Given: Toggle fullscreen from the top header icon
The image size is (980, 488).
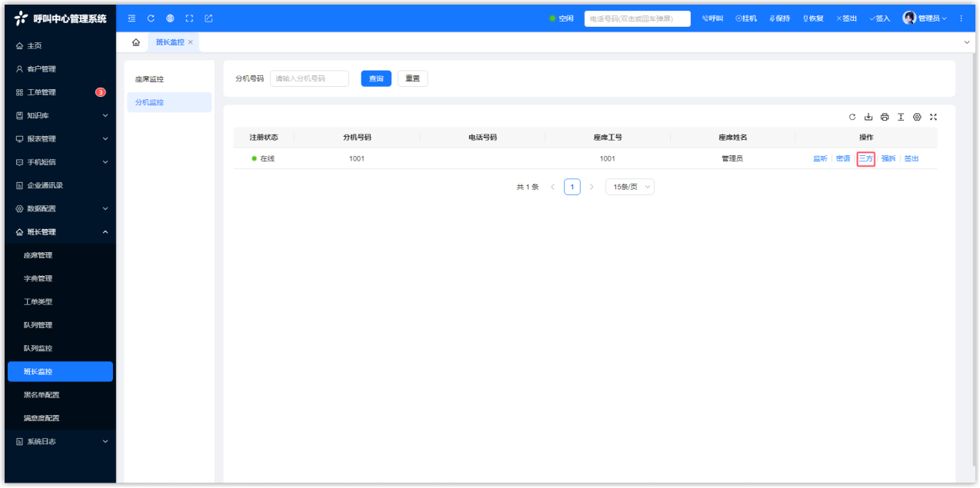Looking at the screenshot, I should 189,18.
